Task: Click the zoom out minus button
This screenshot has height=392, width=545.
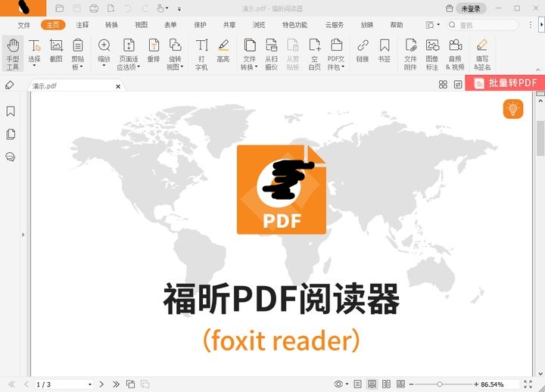Action: [x=411, y=384]
